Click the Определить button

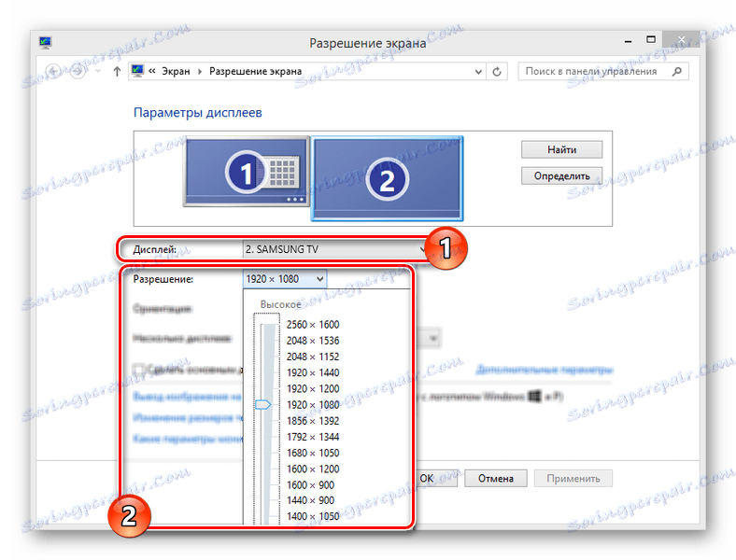561,175
